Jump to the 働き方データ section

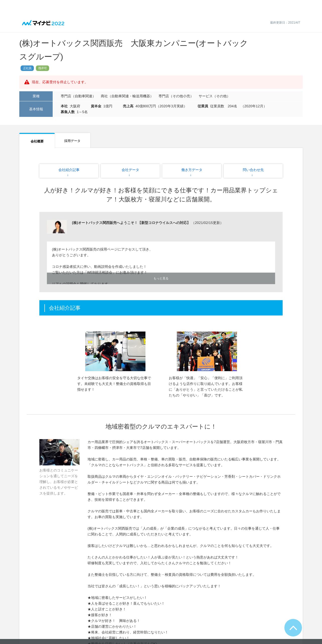click(192, 171)
